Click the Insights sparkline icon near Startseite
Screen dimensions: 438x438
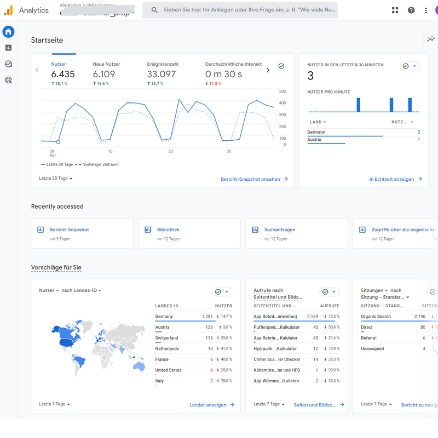[431, 39]
